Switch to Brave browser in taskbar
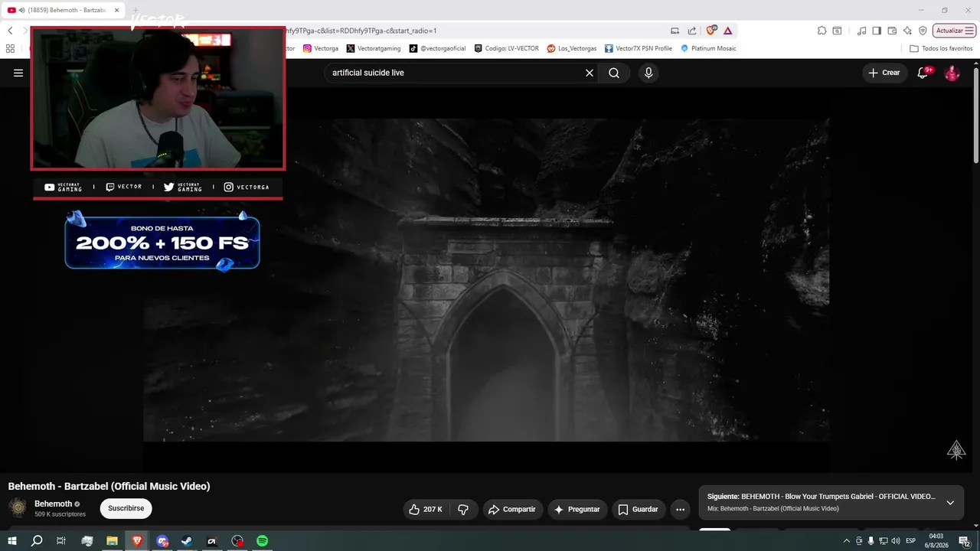The height and width of the screenshot is (551, 980). coord(137,541)
